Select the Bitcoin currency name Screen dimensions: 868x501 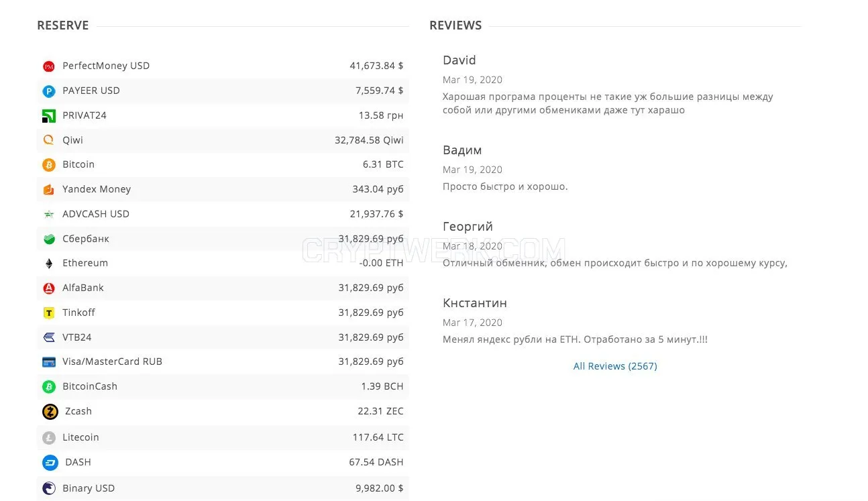(78, 164)
